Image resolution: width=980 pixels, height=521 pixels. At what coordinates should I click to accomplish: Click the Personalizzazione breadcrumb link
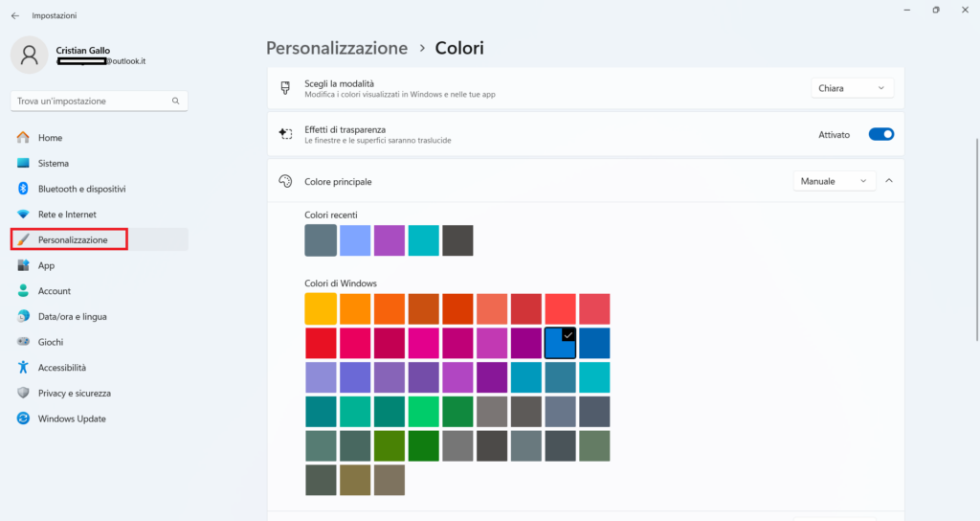point(336,48)
